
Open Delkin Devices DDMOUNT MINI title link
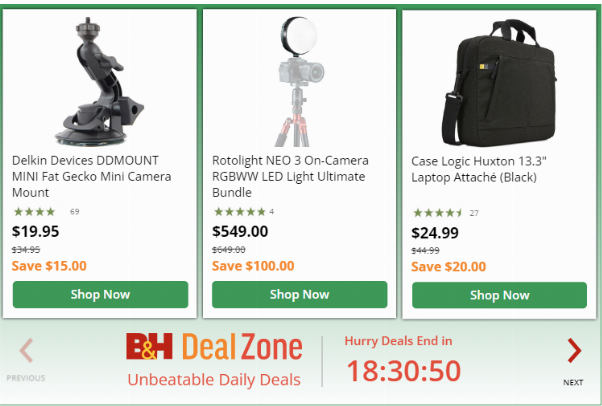[x=91, y=176]
